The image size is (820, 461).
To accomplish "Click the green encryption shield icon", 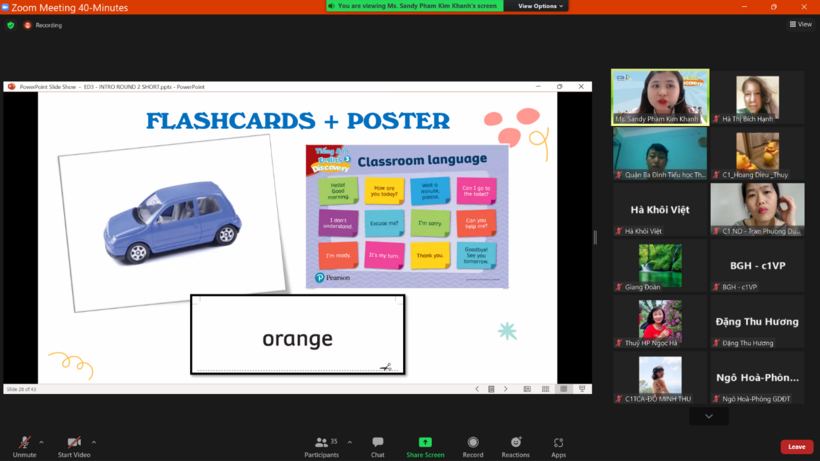I will point(11,25).
